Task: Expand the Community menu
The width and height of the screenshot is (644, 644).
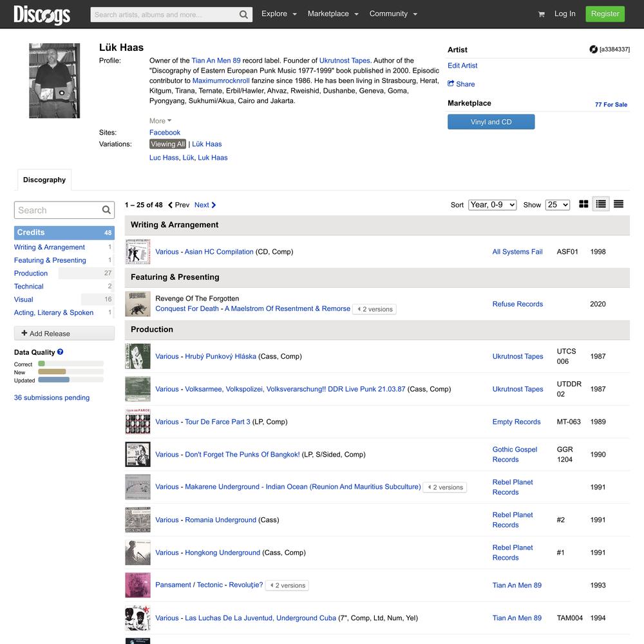Action: coord(393,14)
